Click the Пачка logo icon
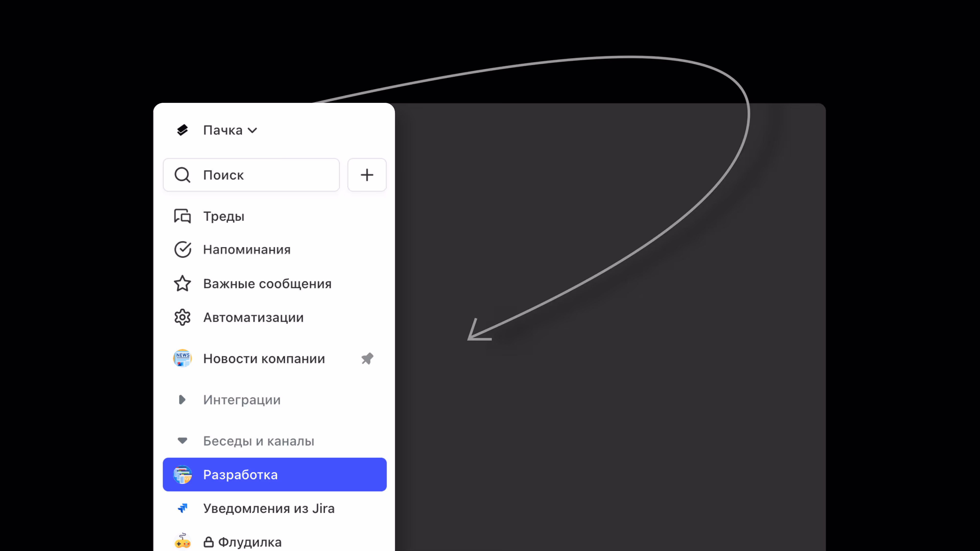 [x=182, y=130]
